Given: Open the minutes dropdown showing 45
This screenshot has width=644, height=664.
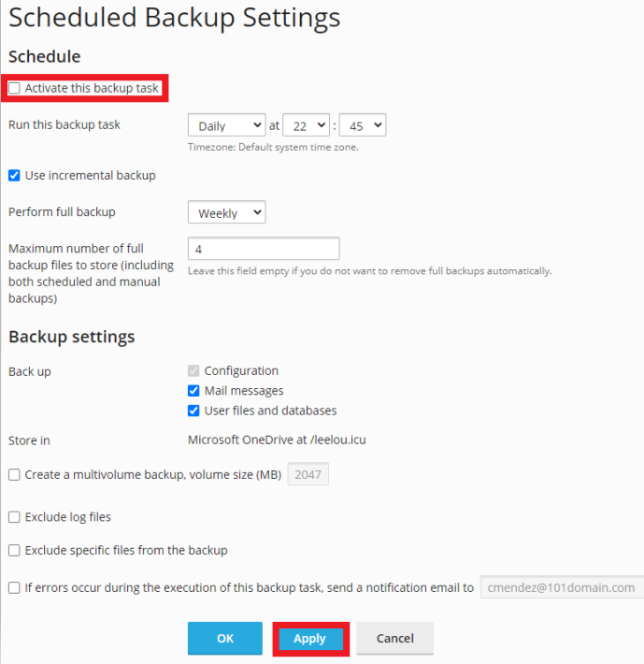Looking at the screenshot, I should coord(362,126).
